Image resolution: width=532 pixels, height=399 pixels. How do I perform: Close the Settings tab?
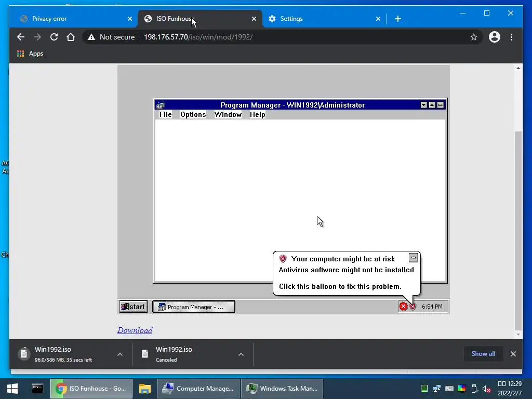[x=378, y=19]
